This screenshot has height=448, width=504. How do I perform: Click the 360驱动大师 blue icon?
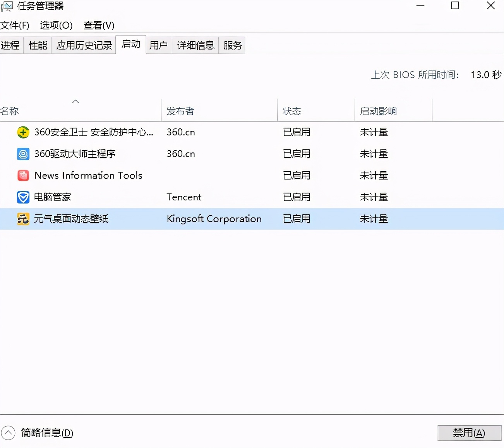[x=23, y=154]
